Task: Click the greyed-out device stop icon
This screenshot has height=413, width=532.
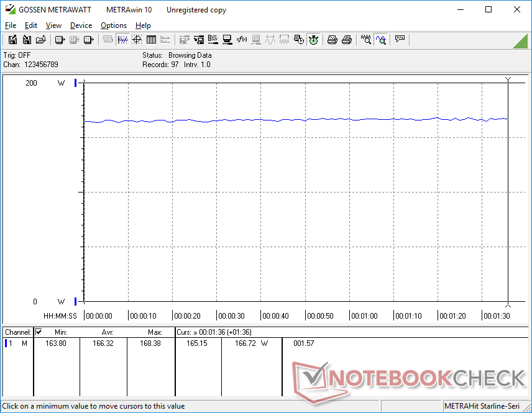Action: [75, 40]
